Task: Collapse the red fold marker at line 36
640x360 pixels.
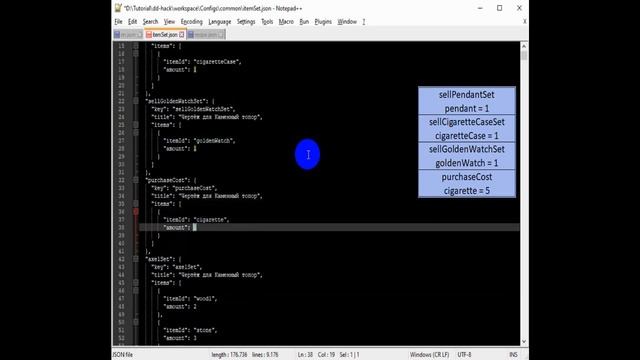Action: [136, 211]
